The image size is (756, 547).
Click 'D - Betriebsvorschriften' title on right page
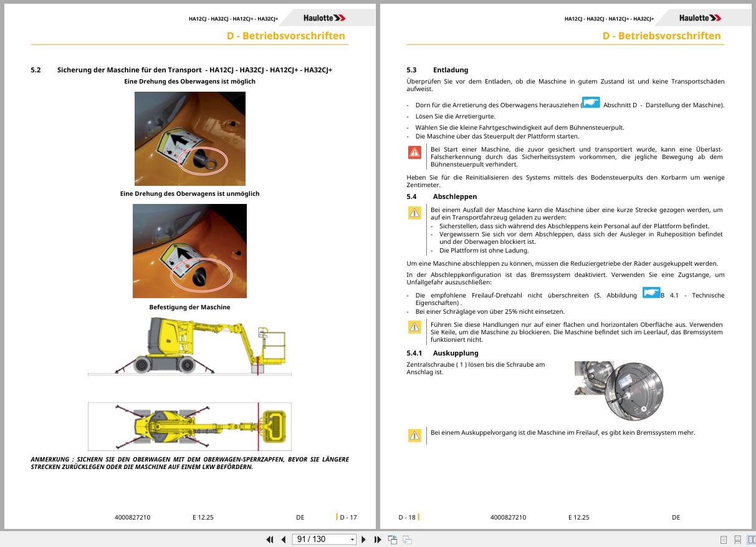click(661, 36)
